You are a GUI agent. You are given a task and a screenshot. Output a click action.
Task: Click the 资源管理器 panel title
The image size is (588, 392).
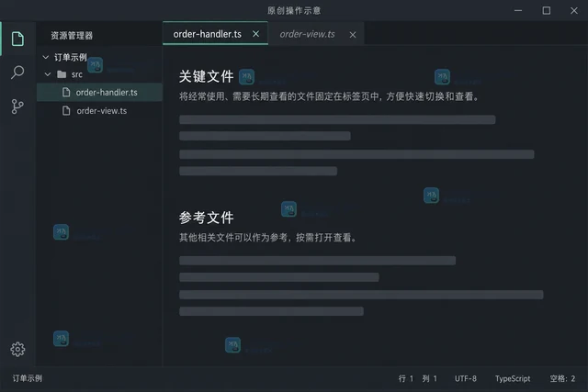click(x=72, y=36)
